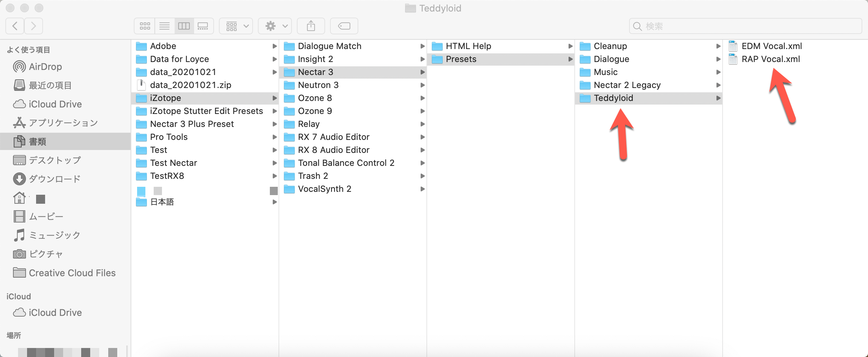
Task: Click the Share toolbar button
Action: (311, 26)
